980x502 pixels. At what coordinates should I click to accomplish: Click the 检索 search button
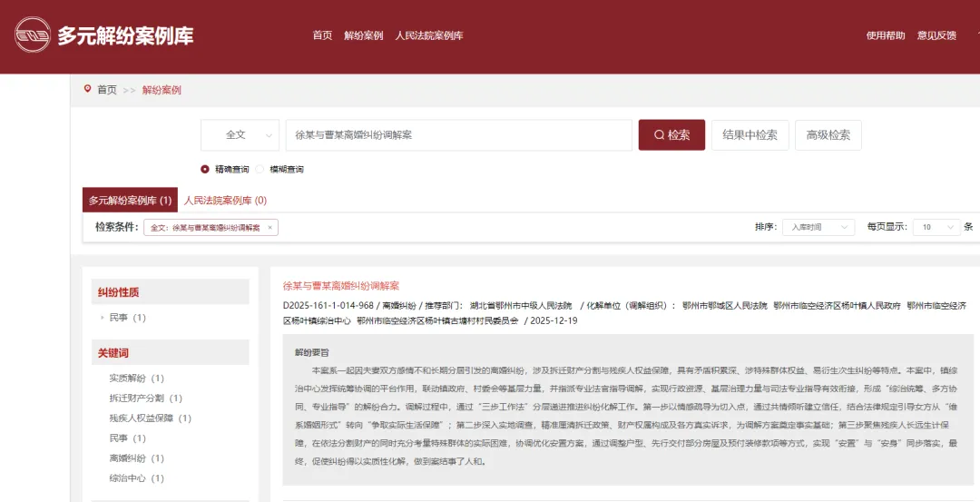pyautogui.click(x=671, y=135)
